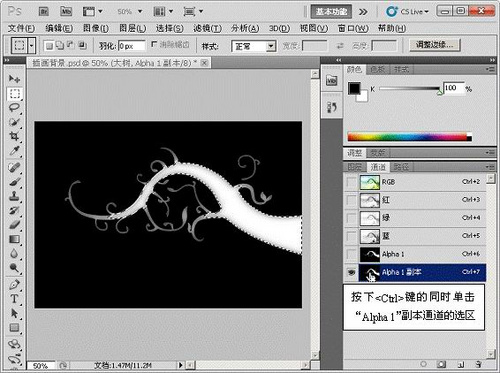Open the File menu
Image resolution: width=500 pixels, height=373 pixels.
[21, 28]
